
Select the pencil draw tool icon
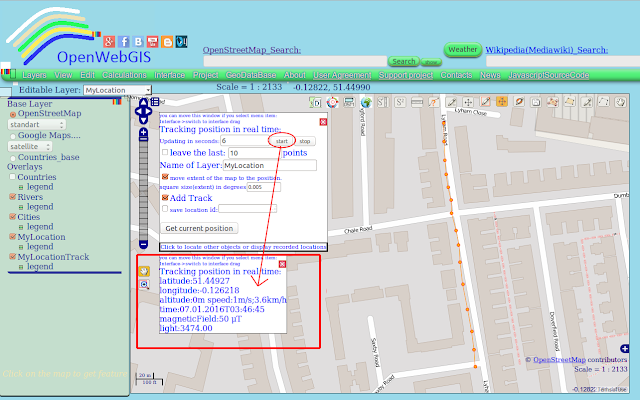[451, 102]
